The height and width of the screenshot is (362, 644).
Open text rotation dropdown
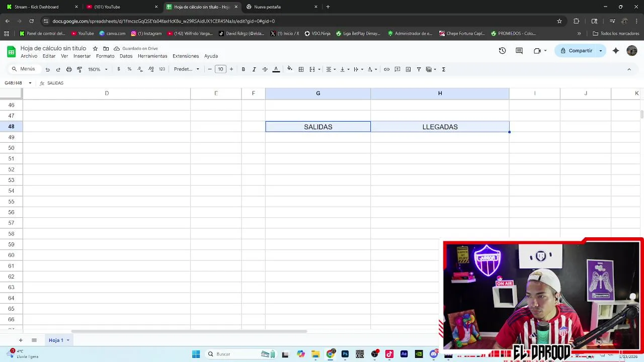372,69
